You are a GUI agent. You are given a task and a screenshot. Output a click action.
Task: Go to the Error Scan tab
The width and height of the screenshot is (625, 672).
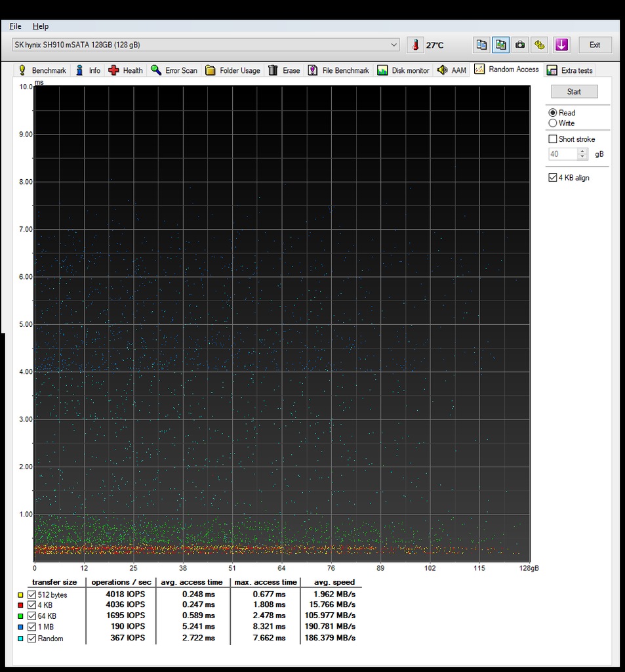174,70
